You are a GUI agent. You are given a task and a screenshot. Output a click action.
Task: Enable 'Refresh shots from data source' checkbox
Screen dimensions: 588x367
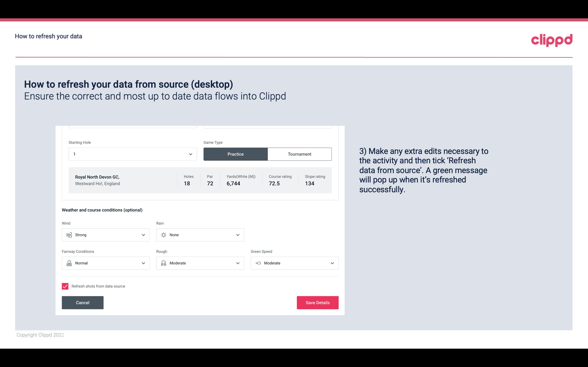click(65, 286)
